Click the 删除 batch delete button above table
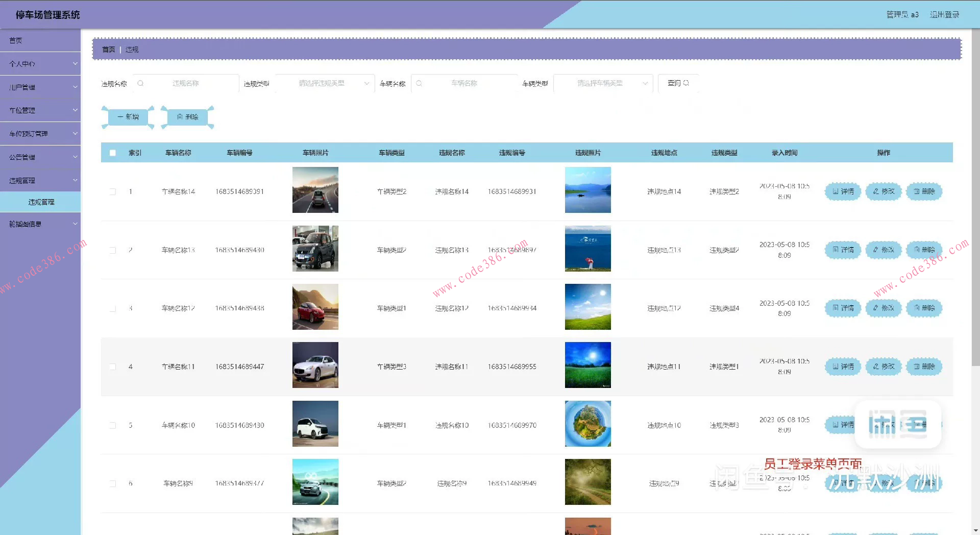 (x=187, y=117)
